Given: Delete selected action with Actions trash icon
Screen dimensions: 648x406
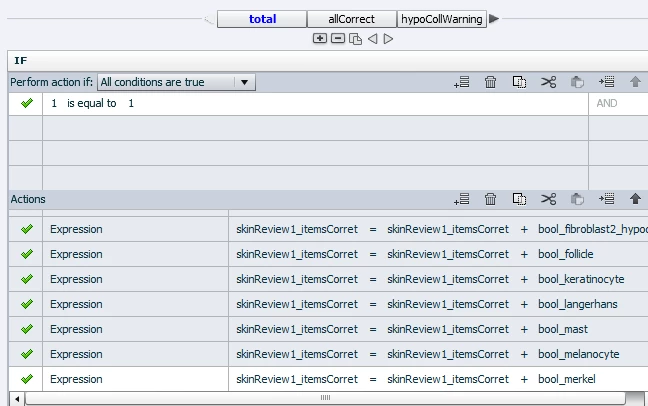Looking at the screenshot, I should pos(491,199).
